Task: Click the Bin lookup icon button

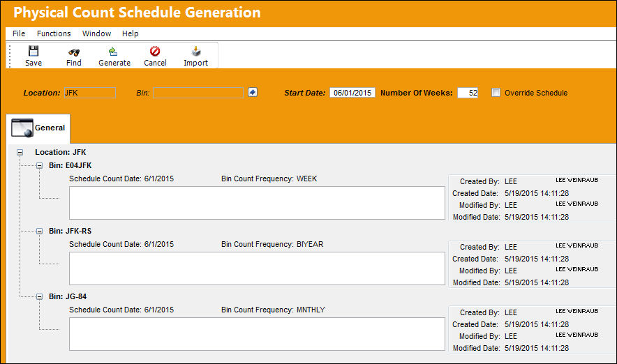Action: pos(253,92)
